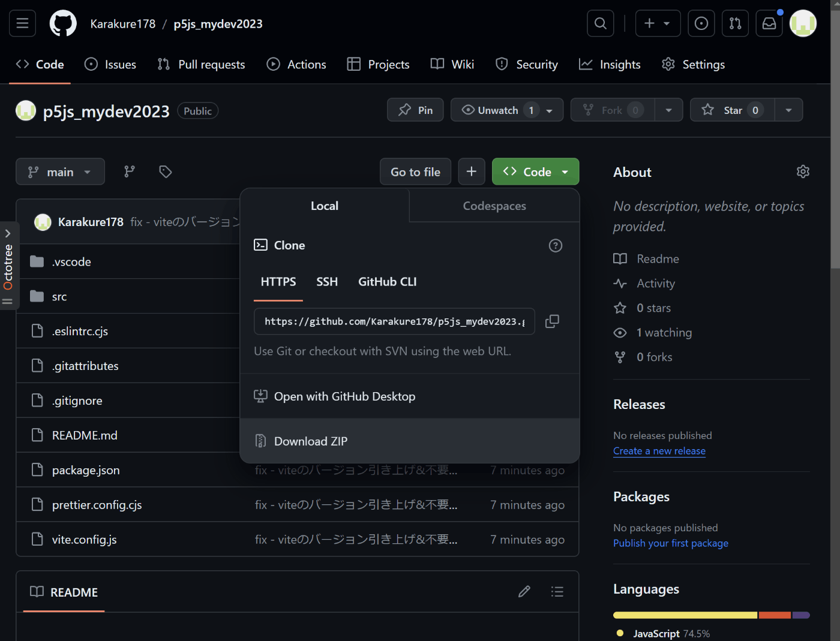Switch to the Codespaces tab

point(494,206)
